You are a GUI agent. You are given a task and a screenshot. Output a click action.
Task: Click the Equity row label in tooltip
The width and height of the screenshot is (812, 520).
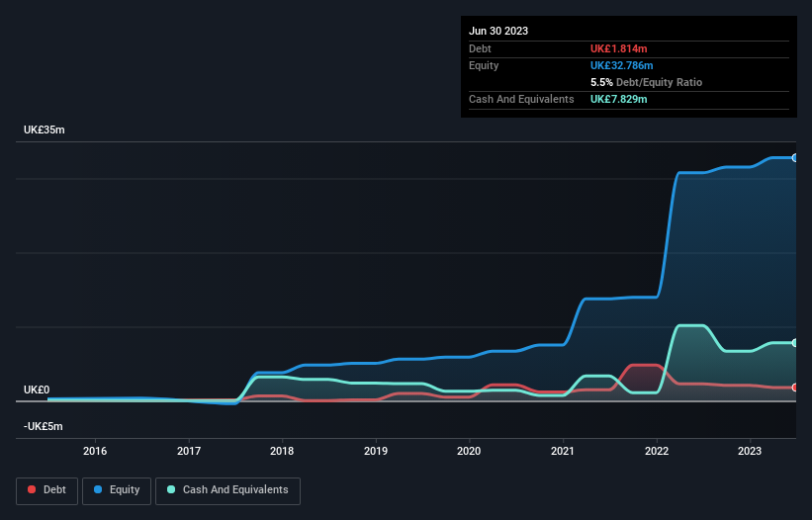tap(484, 65)
